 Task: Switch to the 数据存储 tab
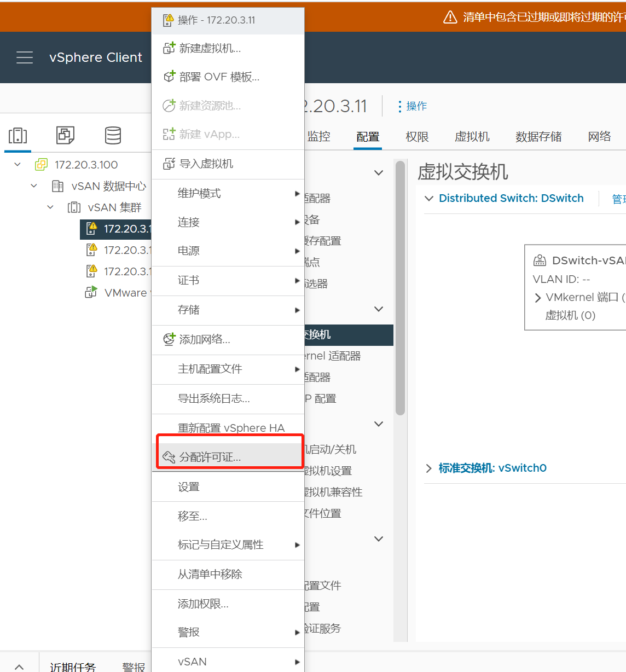(x=538, y=137)
